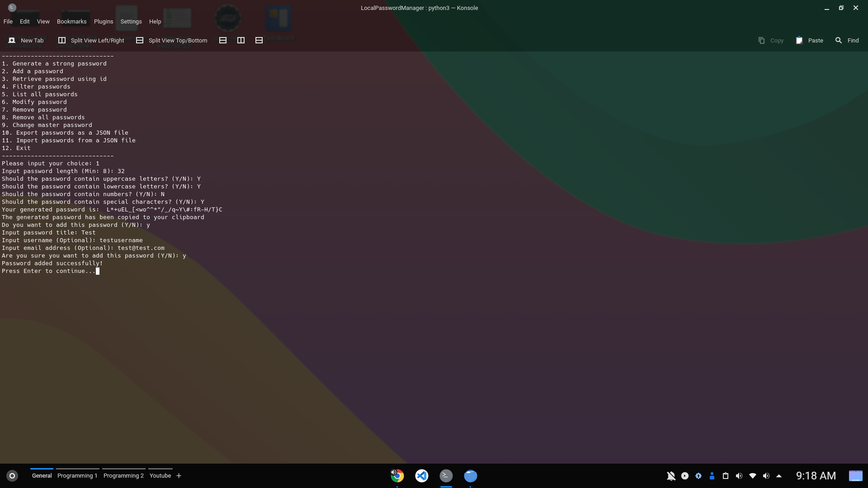This screenshot has height=488, width=868.
Task: Switch to the Youtube virtual desktop
Action: 160,475
